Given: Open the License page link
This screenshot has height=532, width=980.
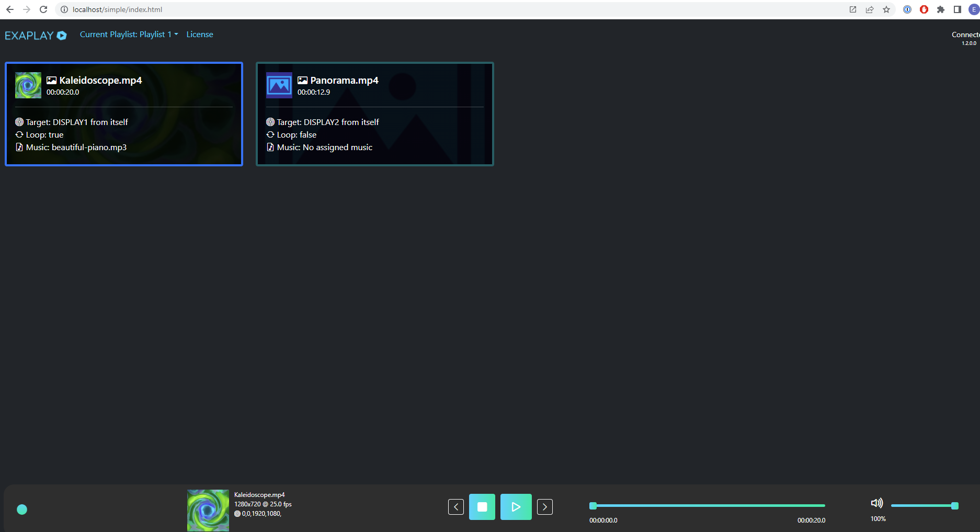Looking at the screenshot, I should coord(200,35).
